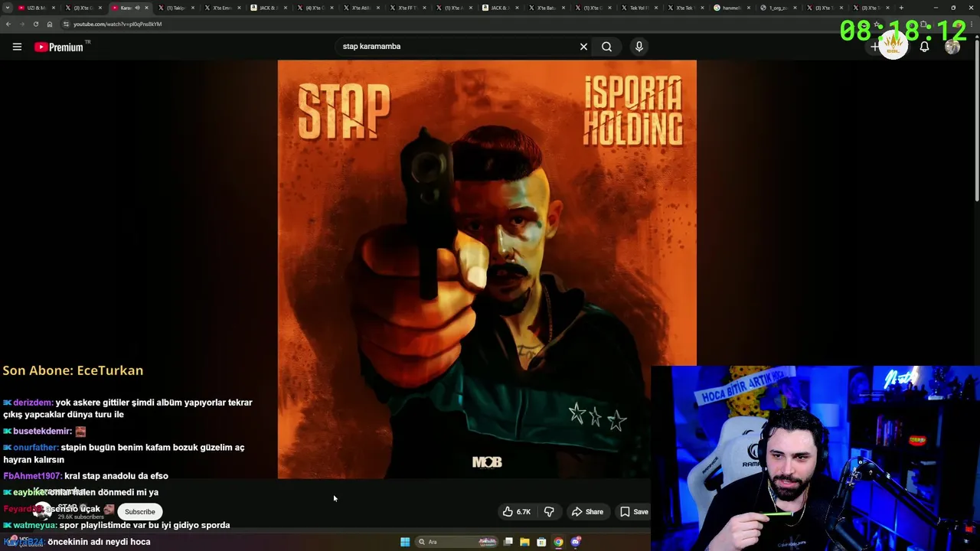Open YouTube notifications bell
The image size is (980, 551).
click(924, 47)
